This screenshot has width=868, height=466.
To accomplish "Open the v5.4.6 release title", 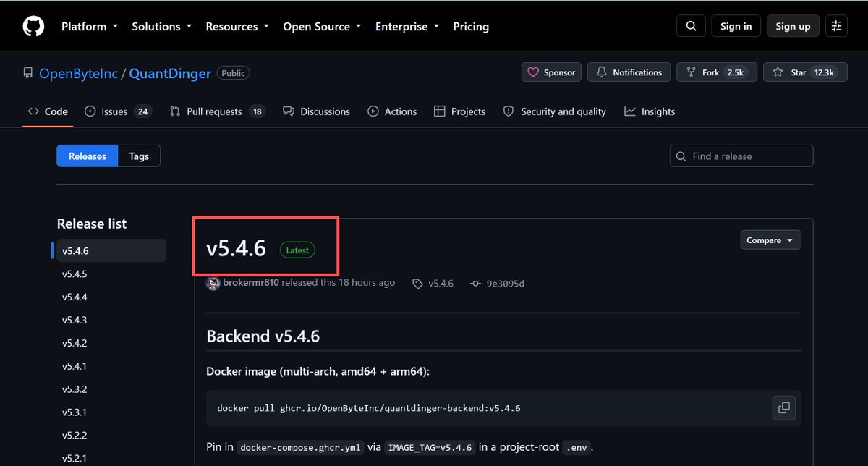I will pyautogui.click(x=237, y=248).
